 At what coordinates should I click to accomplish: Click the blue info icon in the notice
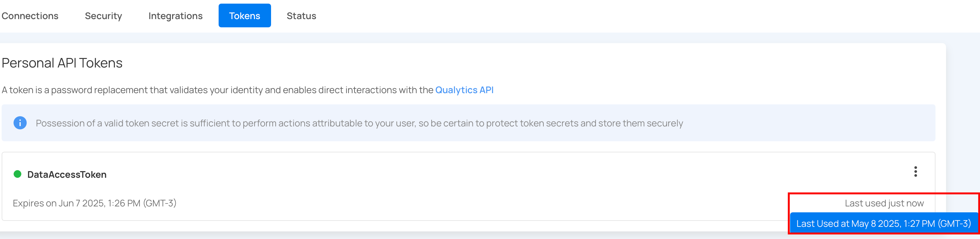coord(20,123)
